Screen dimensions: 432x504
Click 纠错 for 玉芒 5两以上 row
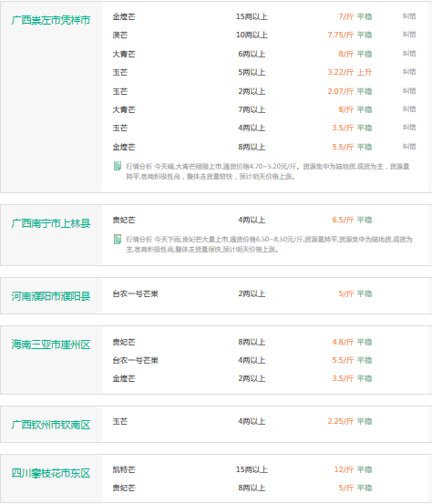point(409,72)
